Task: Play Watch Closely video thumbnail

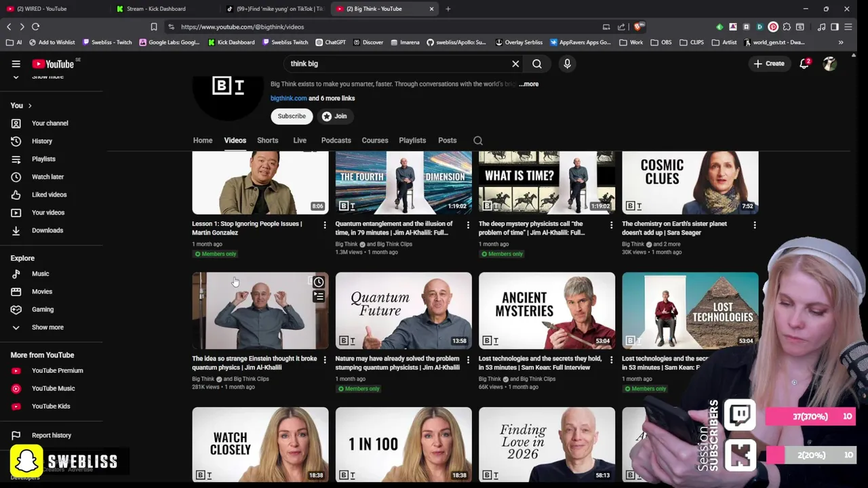Action: coord(260,445)
